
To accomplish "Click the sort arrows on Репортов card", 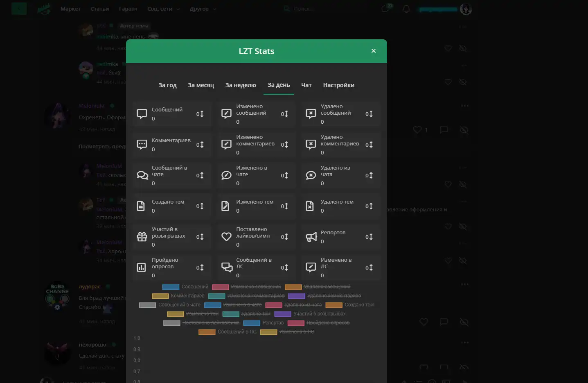I will coord(369,237).
